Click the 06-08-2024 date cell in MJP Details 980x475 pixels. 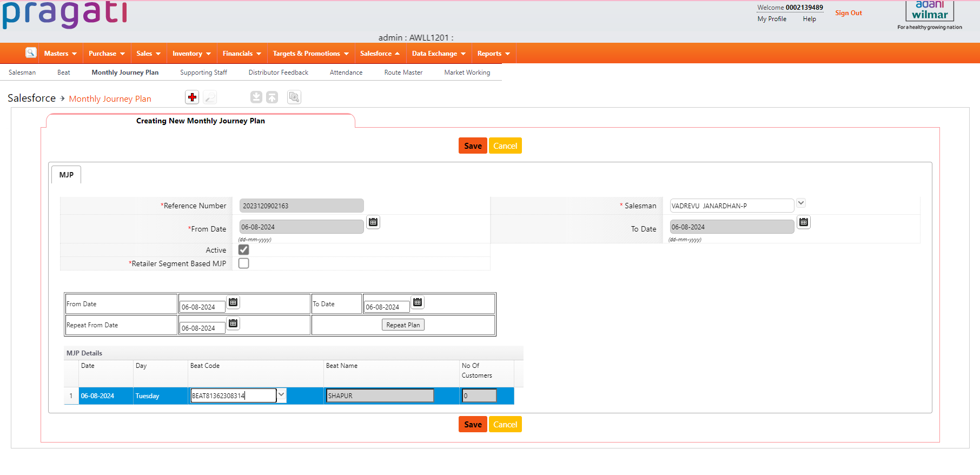coord(106,396)
